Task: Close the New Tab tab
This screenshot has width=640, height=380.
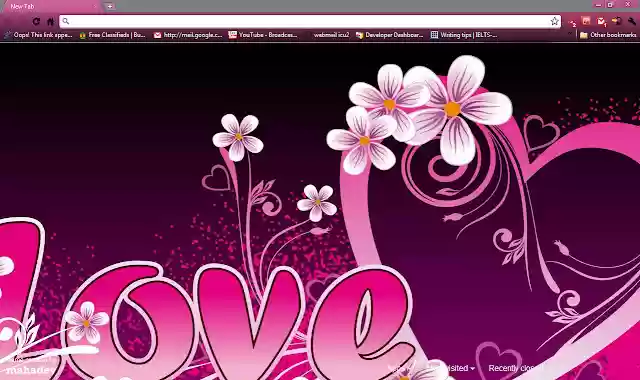Action: (x=95, y=6)
